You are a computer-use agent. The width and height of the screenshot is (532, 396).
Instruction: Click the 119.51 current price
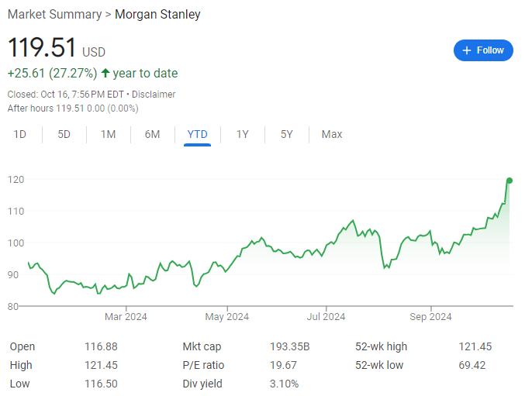tap(42, 48)
